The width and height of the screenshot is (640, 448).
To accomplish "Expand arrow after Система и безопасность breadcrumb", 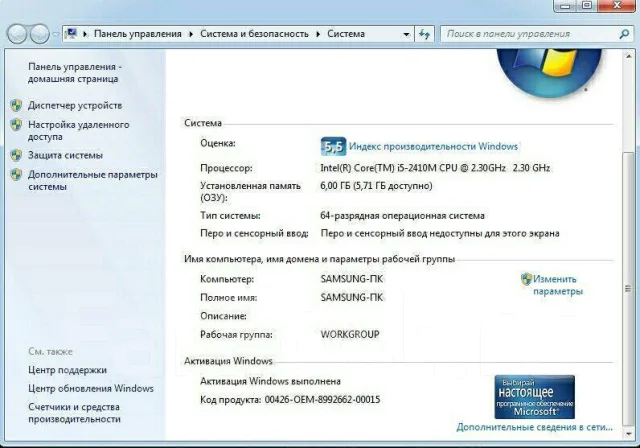I will coord(318,34).
